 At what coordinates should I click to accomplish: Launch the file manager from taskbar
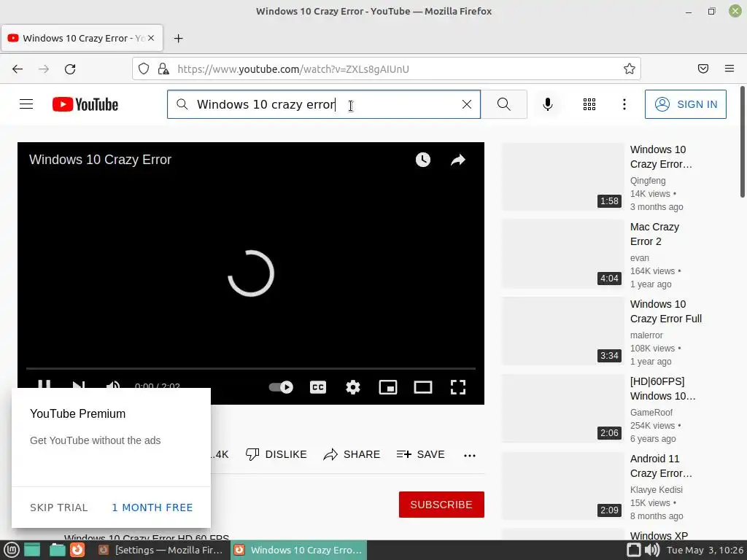pyautogui.click(x=57, y=550)
